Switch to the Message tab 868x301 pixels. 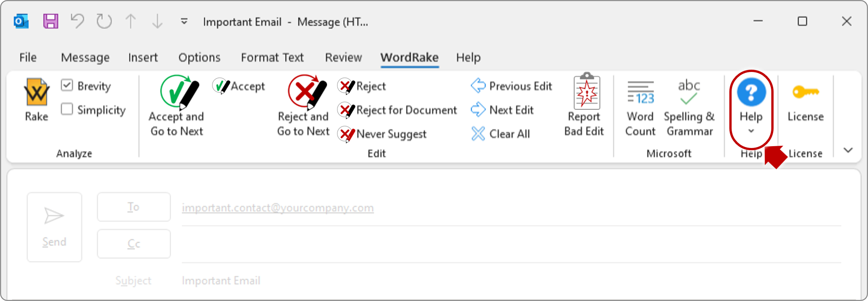[x=85, y=57]
